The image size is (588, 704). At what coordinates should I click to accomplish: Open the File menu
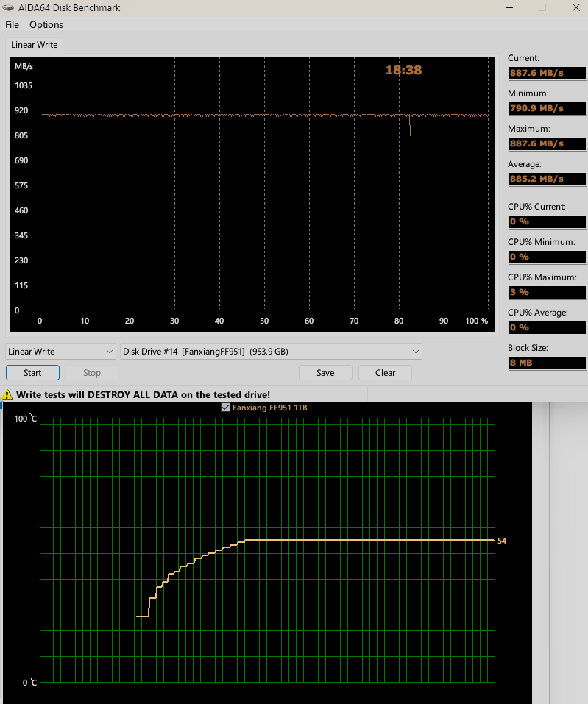click(12, 25)
